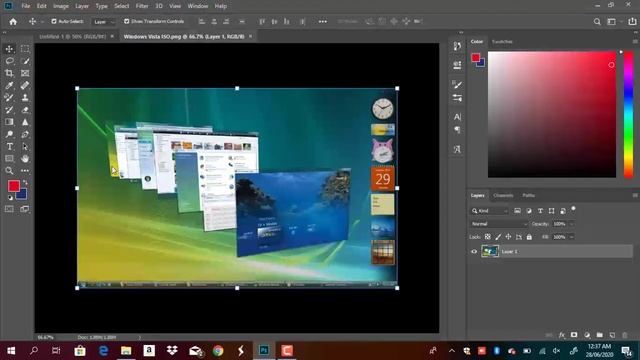This screenshot has width=640, height=360.
Task: Add a layer mask
Action: [x=574, y=335]
